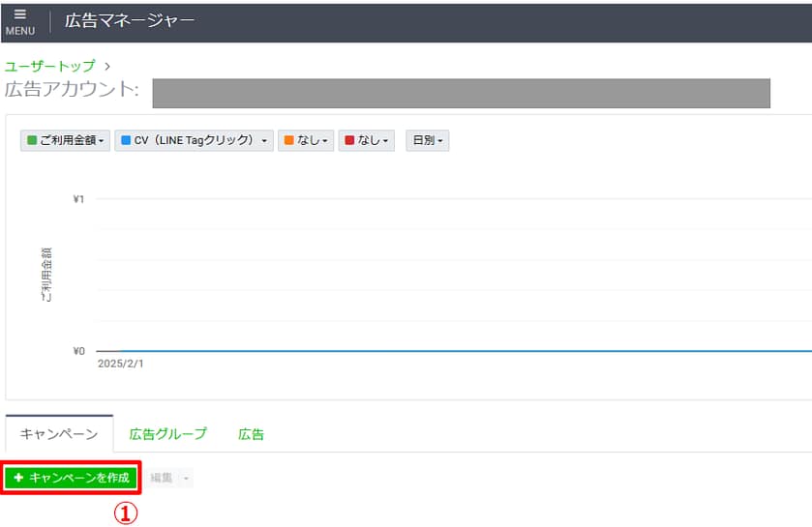812x527 pixels.
Task: Click the grey 広告アカウント name box
Action: [x=461, y=93]
